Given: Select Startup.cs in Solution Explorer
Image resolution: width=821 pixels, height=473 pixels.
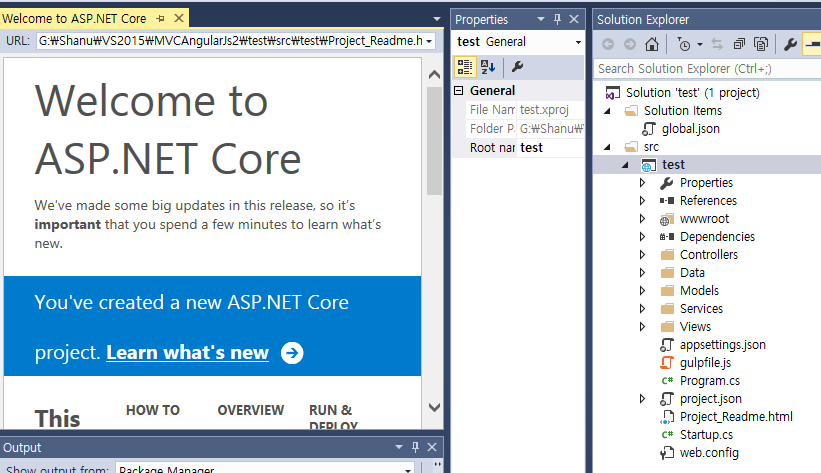Looking at the screenshot, I should tap(706, 435).
